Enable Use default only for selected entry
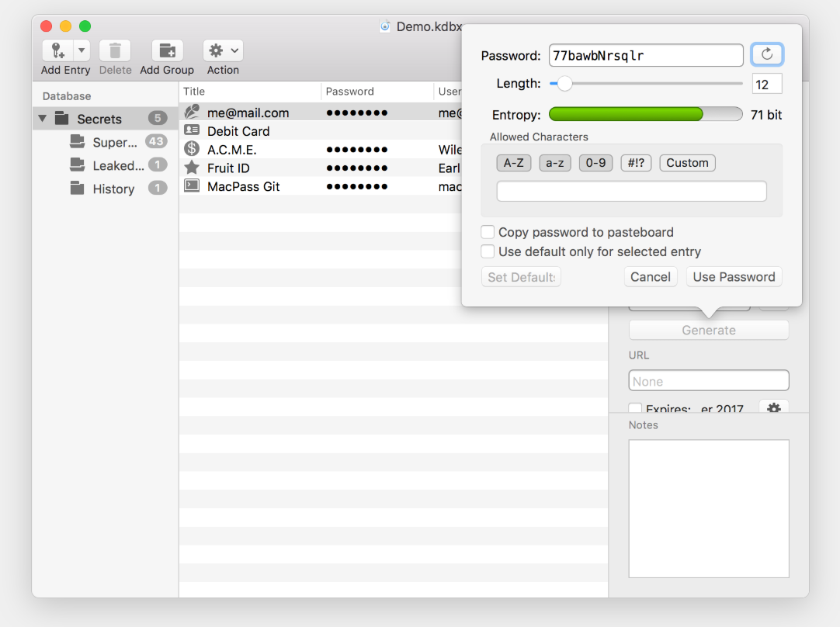This screenshot has height=627, width=840. coord(488,251)
